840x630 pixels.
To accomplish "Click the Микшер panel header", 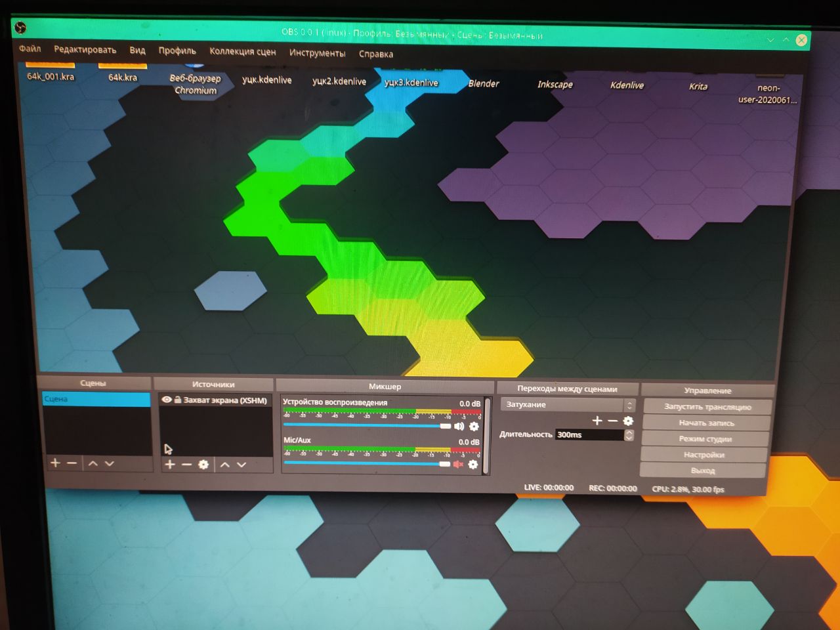I will point(385,387).
